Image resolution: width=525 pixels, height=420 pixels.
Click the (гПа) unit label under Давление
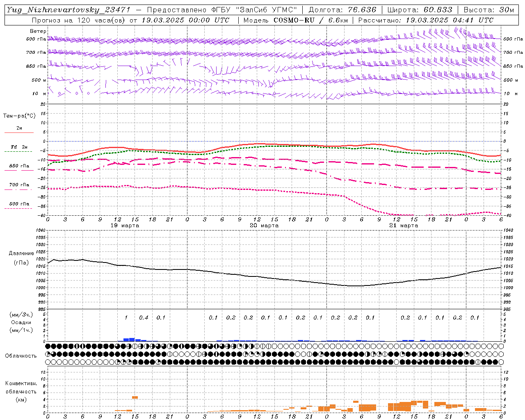pyautogui.click(x=21, y=262)
